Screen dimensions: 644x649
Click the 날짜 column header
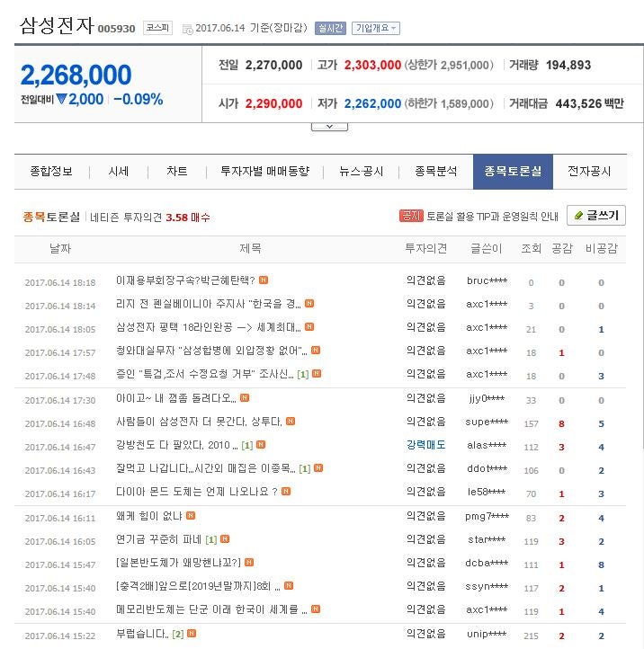pyautogui.click(x=60, y=248)
